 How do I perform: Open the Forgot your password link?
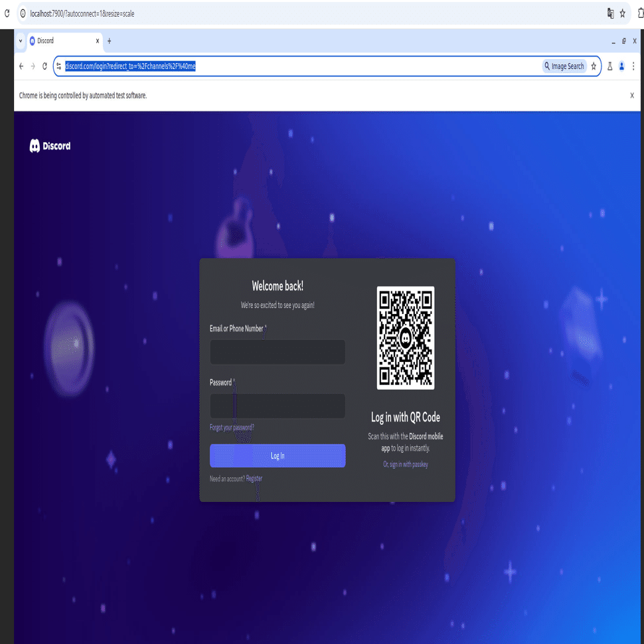click(x=231, y=428)
